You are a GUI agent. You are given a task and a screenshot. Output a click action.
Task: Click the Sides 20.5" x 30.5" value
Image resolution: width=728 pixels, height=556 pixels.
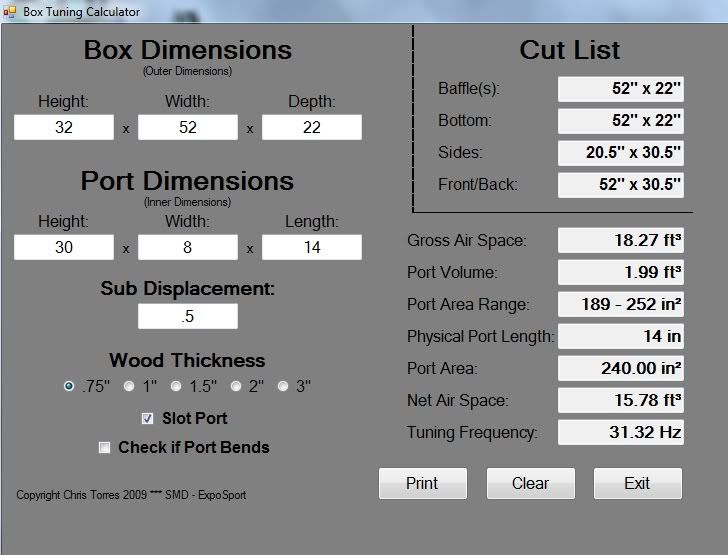tap(621, 153)
